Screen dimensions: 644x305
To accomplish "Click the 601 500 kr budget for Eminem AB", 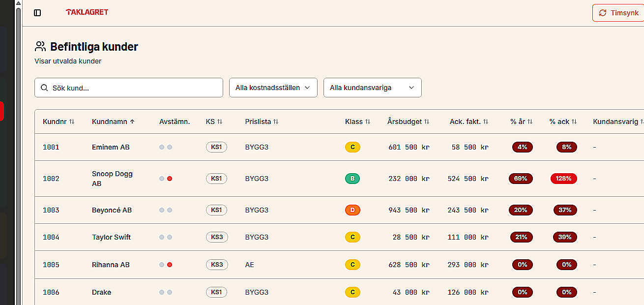I will tap(409, 147).
